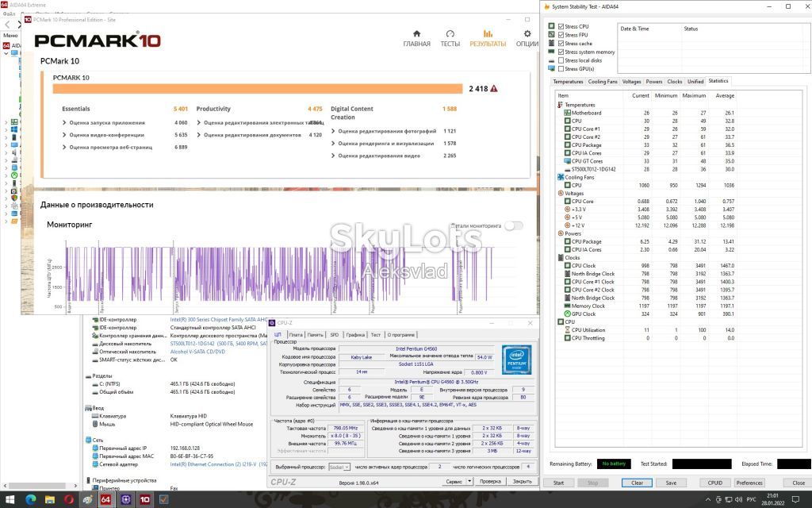Uncheck Stress system memory checkbox
This screenshot has width=812, height=508.
[561, 52]
